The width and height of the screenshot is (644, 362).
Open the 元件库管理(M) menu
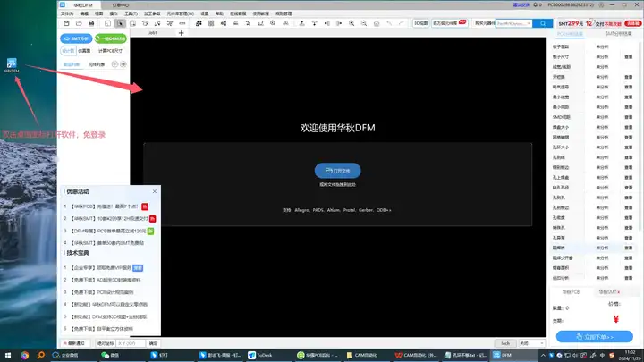[x=181, y=13]
